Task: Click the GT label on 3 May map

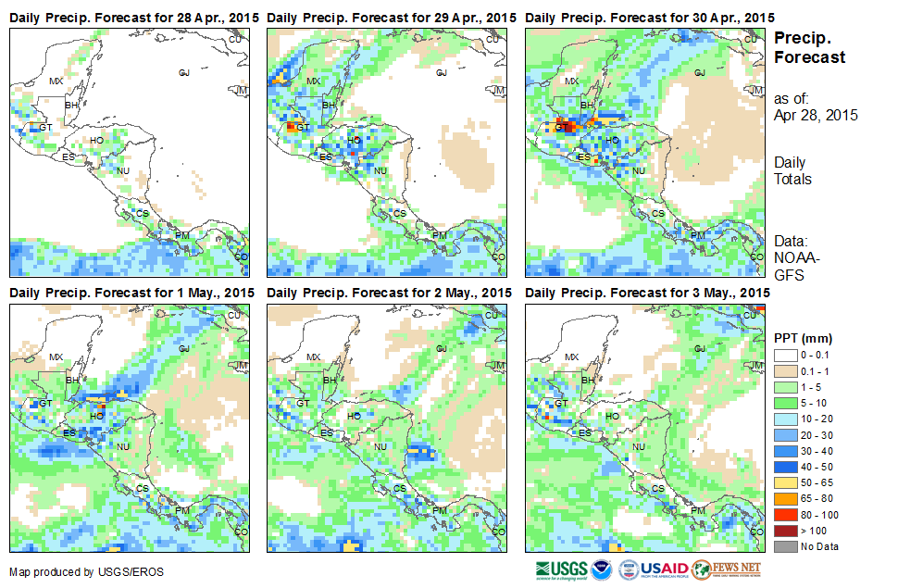Action: 560,404
